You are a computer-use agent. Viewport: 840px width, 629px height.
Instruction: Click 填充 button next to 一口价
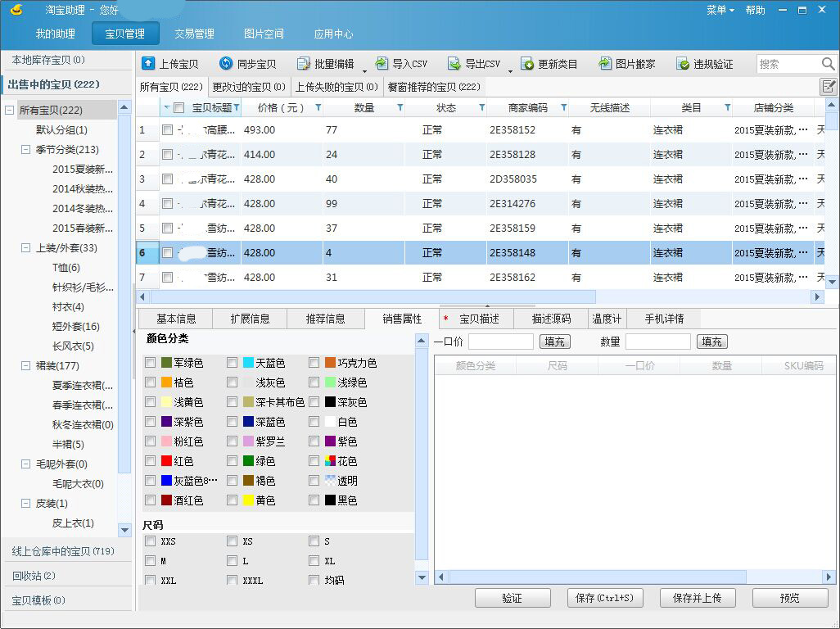tap(554, 342)
